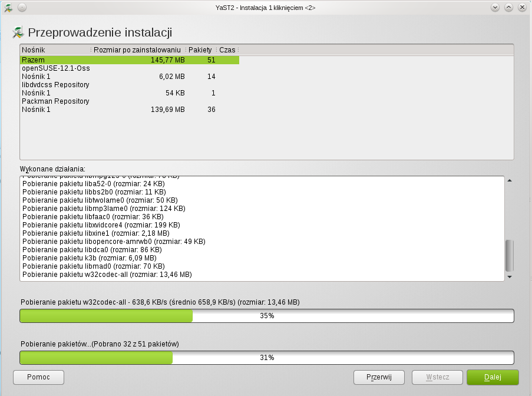
Task: Click the w32codec-all download progress bar
Action: coord(267,316)
